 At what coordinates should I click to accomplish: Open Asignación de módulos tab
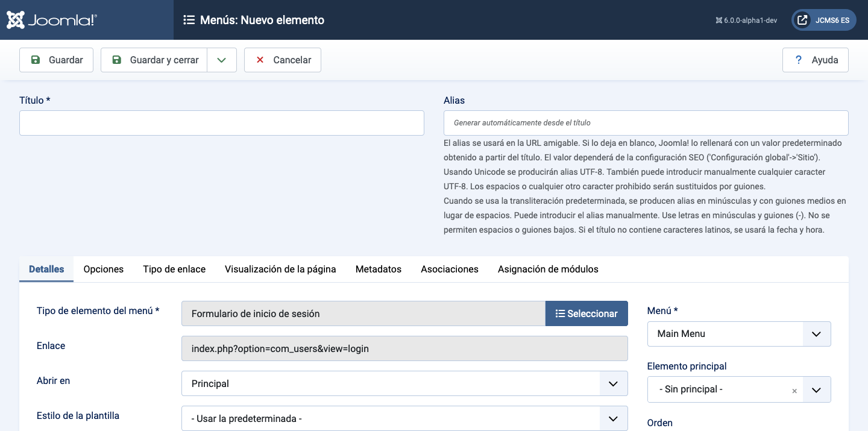click(548, 269)
